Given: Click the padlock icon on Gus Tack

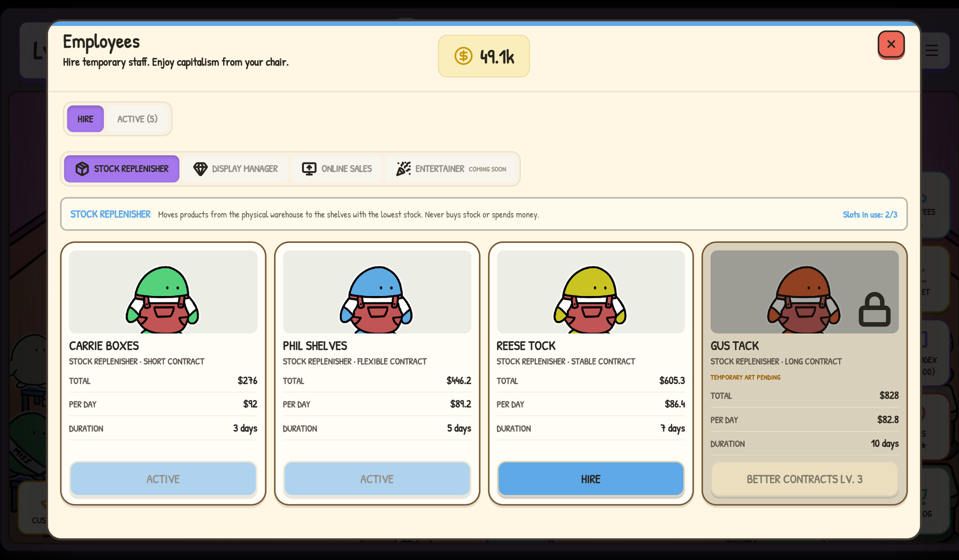Looking at the screenshot, I should (874, 310).
